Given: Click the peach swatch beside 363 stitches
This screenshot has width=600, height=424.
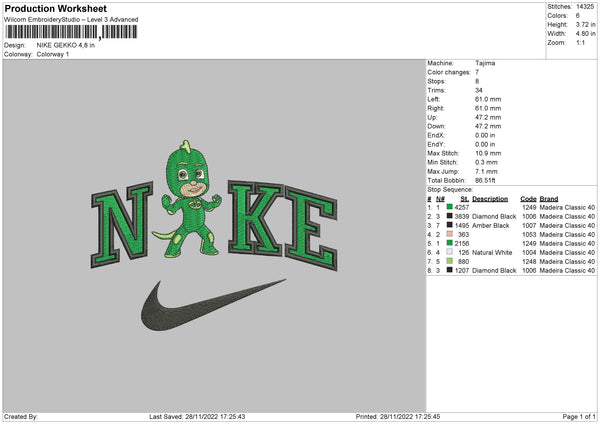Looking at the screenshot, I should (450, 234).
